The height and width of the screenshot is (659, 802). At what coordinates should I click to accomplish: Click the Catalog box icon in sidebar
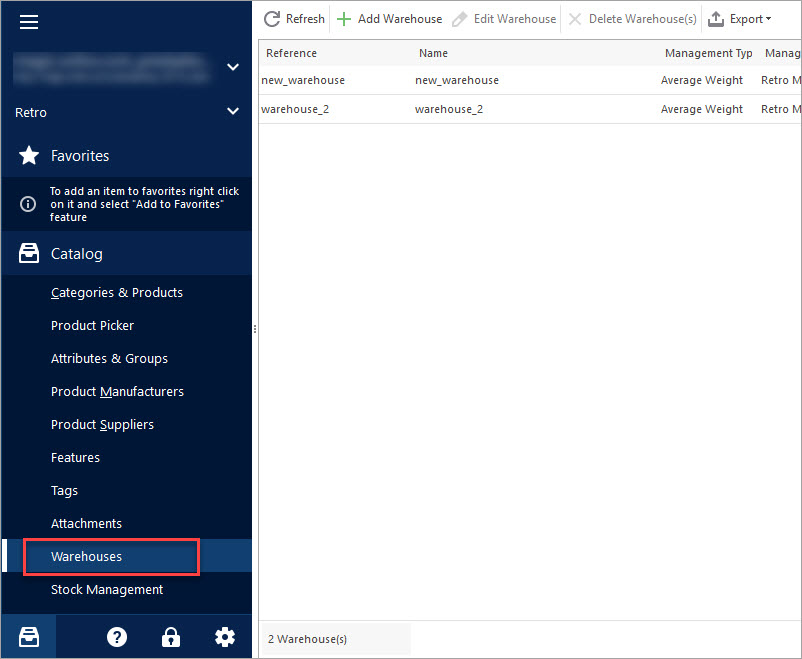click(x=29, y=253)
